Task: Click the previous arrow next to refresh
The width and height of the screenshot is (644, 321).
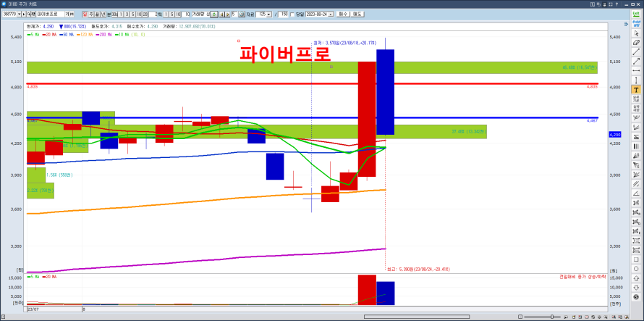Action: 222,14
